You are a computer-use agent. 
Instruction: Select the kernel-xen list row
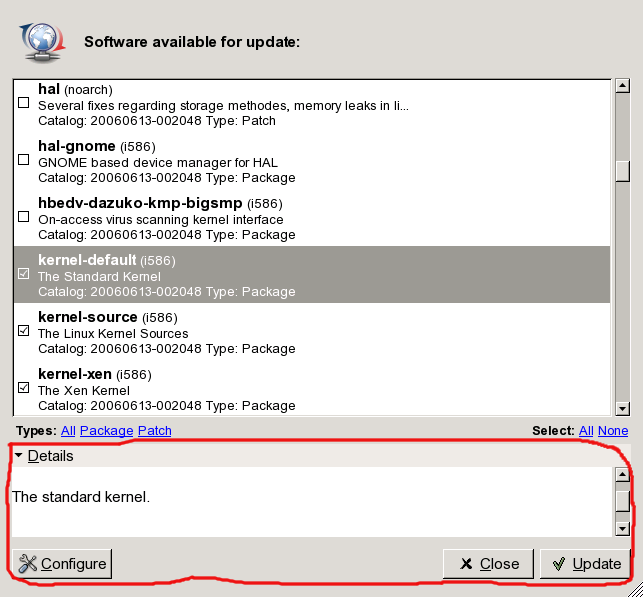click(x=300, y=389)
